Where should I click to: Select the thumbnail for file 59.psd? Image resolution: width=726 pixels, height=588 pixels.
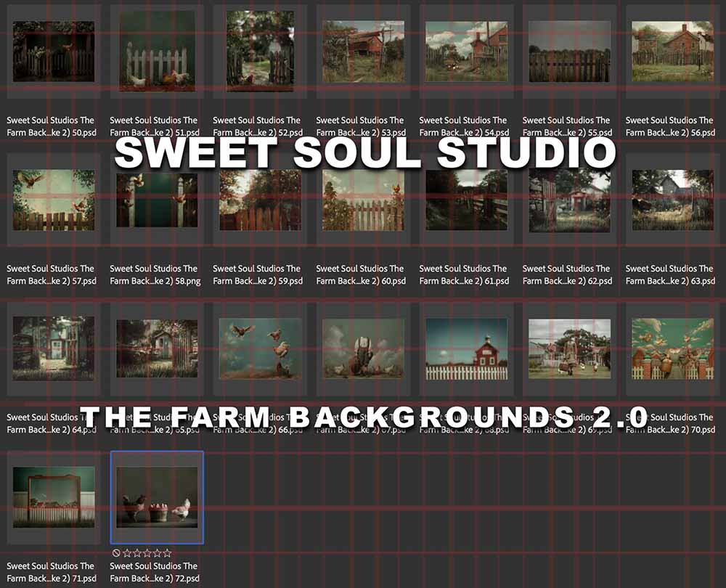pyautogui.click(x=260, y=200)
